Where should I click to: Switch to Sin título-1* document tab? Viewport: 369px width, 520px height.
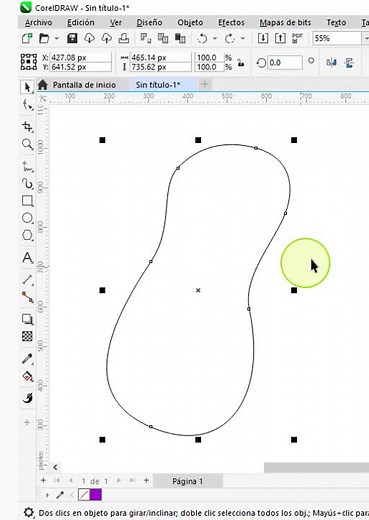[x=157, y=85]
